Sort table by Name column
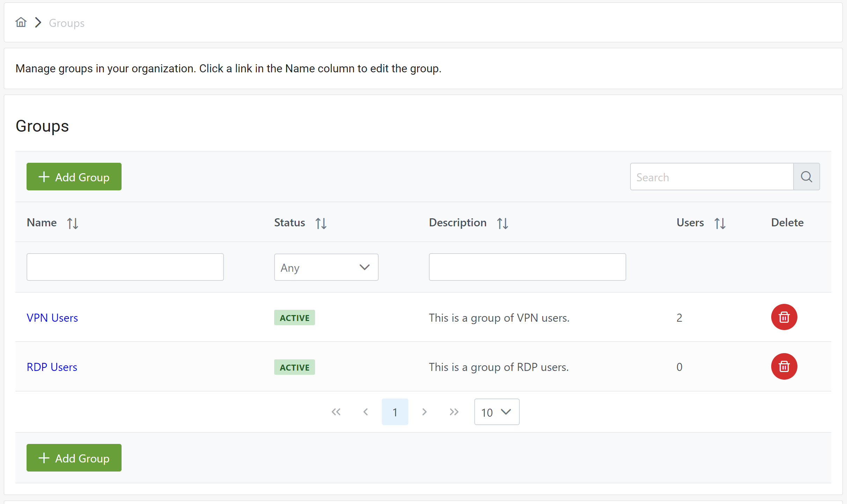The image size is (847, 504). pos(73,223)
